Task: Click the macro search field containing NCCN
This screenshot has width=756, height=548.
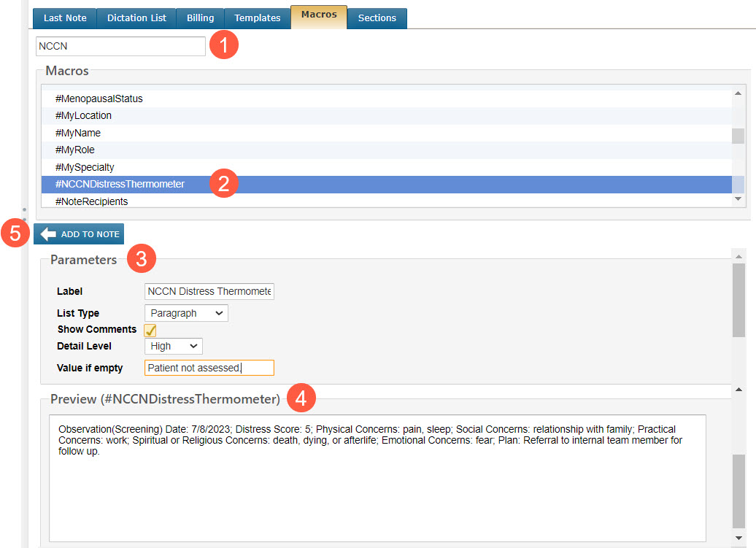Action: pos(120,46)
